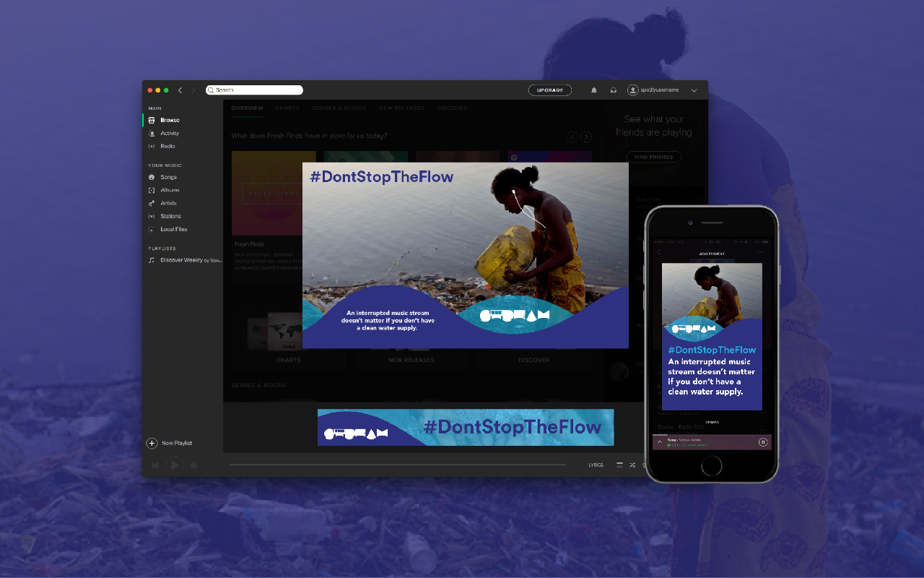This screenshot has height=578, width=924.
Task: Open the Fresh Finds playlist cover
Action: (x=274, y=193)
